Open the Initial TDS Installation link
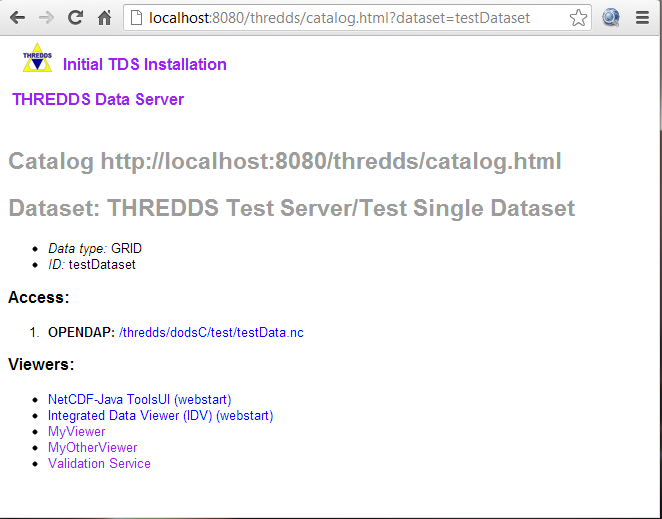The image size is (662, 519). coord(144,65)
